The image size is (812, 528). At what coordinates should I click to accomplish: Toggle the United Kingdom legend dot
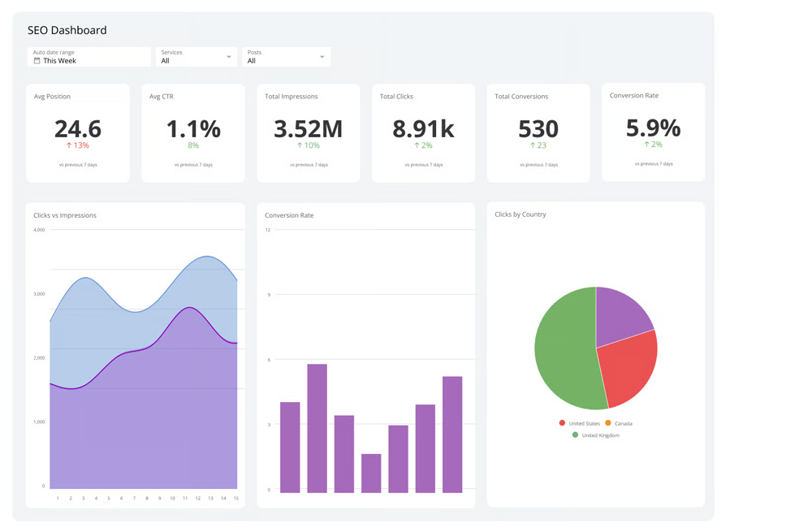point(575,435)
